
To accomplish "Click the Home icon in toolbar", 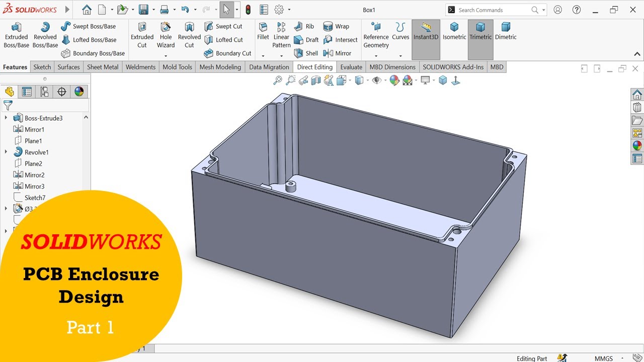I will pos(87,10).
